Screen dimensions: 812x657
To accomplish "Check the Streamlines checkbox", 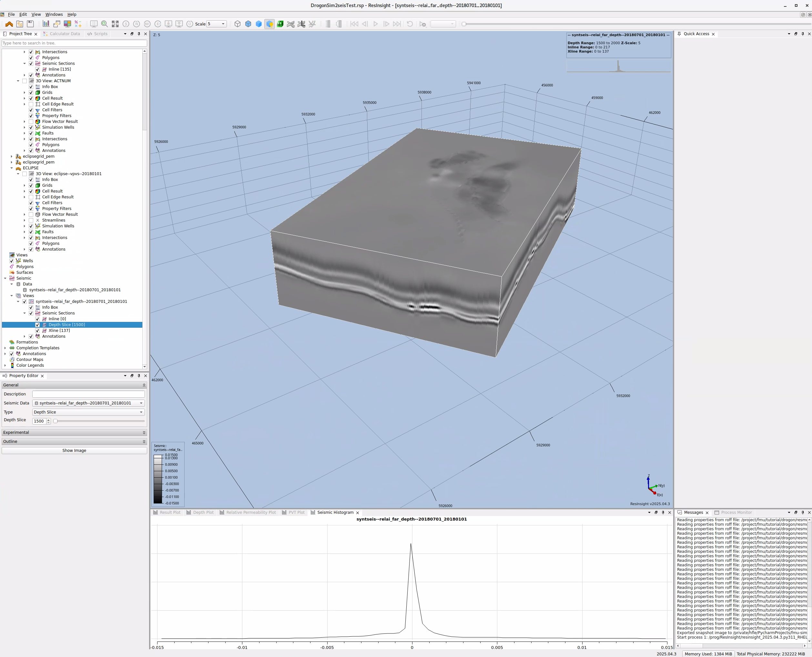I will (31, 220).
